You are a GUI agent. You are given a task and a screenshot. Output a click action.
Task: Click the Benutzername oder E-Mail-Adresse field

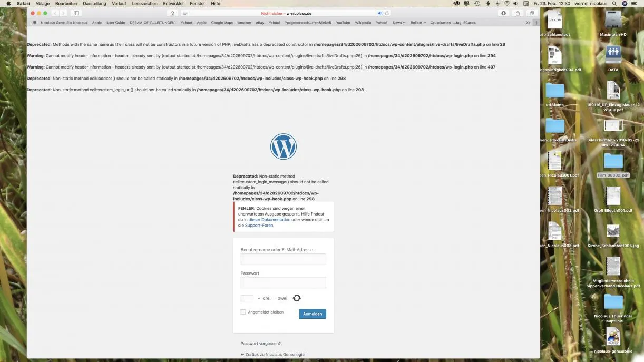point(284,259)
